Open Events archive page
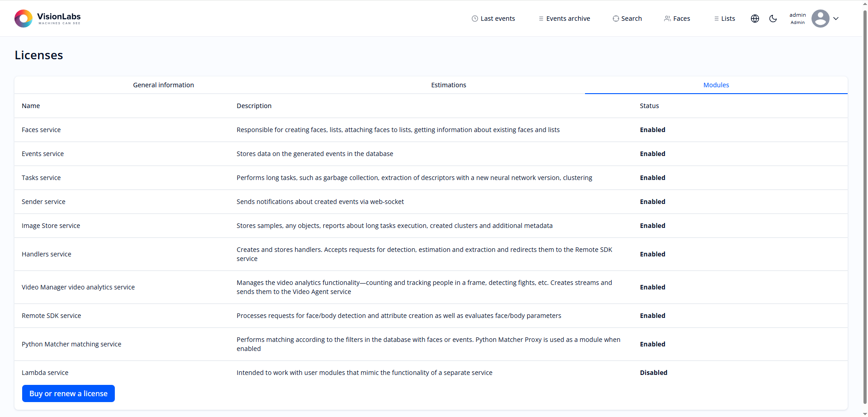Image resolution: width=868 pixels, height=417 pixels. coord(568,19)
